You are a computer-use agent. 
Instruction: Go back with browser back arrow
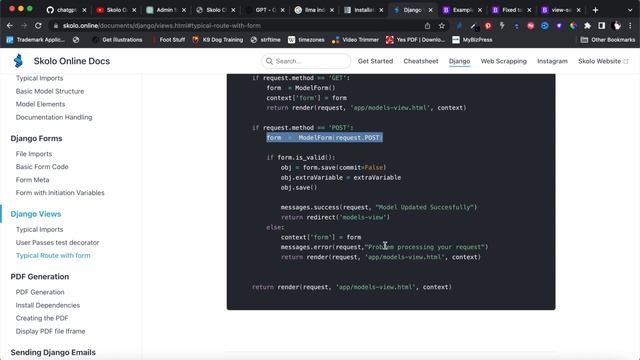point(10,25)
